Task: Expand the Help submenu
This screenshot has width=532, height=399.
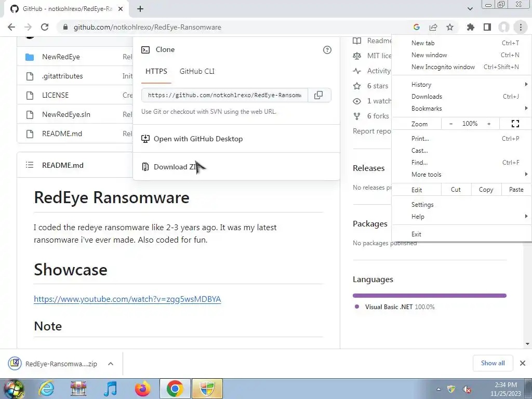Action: point(461,217)
